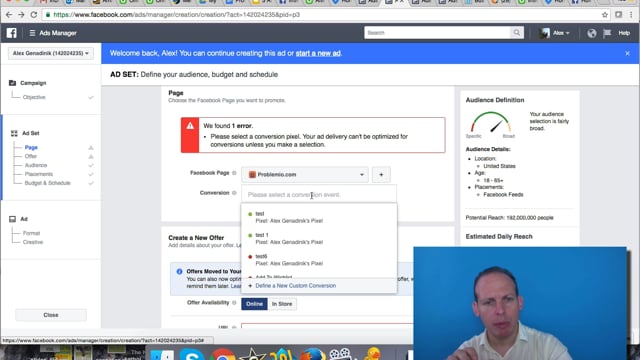Click the flag icon next to Help

[x=607, y=33]
